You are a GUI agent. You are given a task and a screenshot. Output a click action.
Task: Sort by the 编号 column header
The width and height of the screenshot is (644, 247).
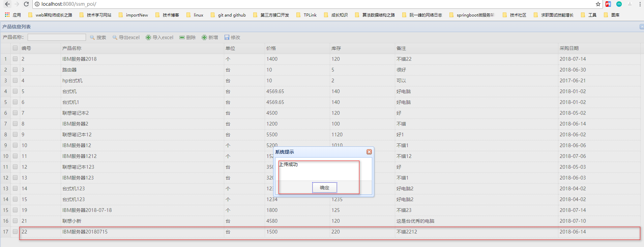[40, 48]
